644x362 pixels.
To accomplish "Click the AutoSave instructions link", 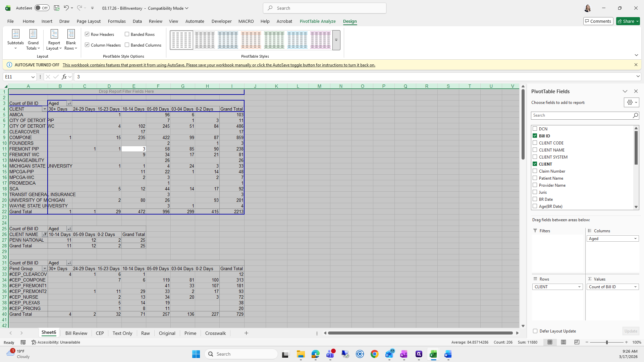I will coord(219,65).
